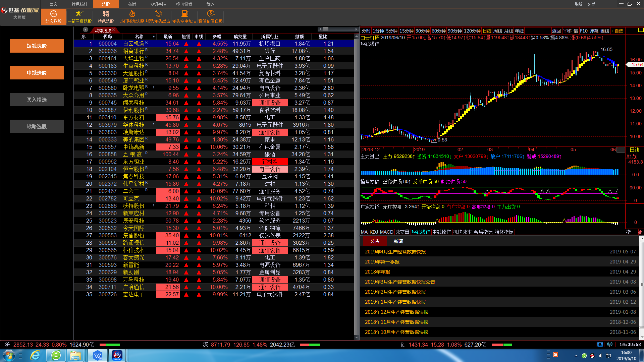Switch chart to 60分钟 period
Screen dimensions: 644x362
coord(439,31)
